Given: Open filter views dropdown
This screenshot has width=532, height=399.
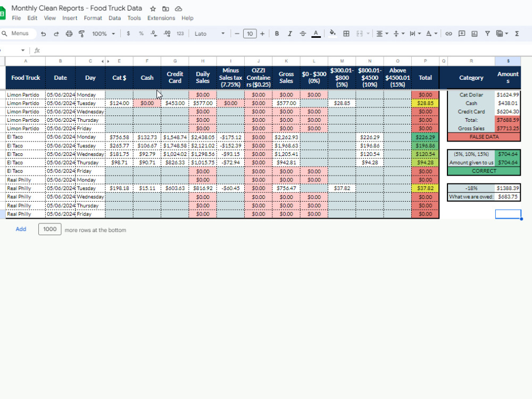Looking at the screenshot, I should (x=502, y=34).
